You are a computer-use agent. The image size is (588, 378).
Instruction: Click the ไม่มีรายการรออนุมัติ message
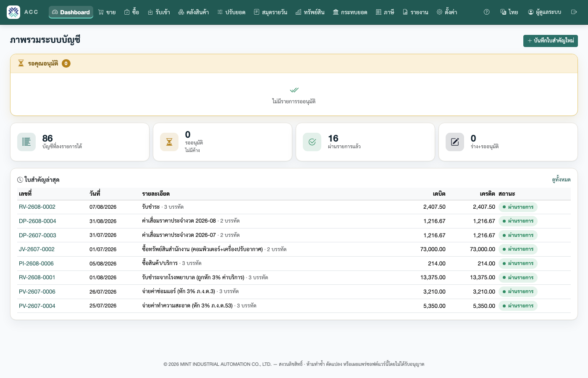click(294, 101)
